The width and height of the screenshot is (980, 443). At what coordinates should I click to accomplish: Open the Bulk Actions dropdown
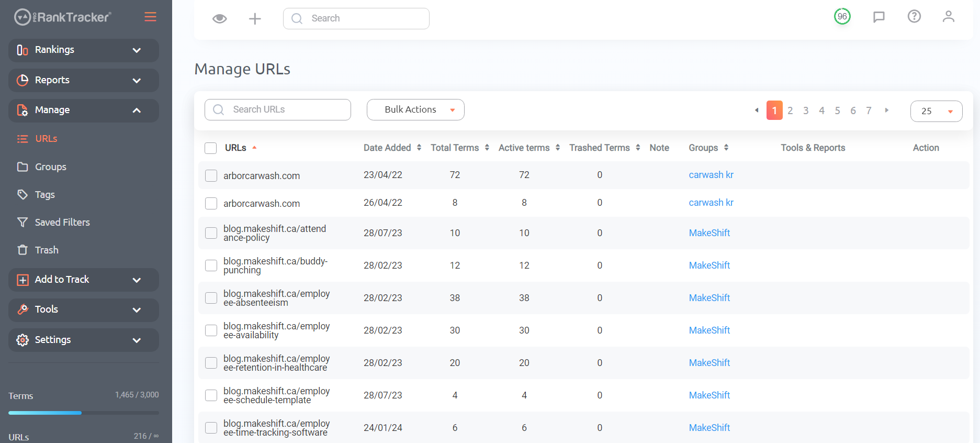tap(415, 109)
